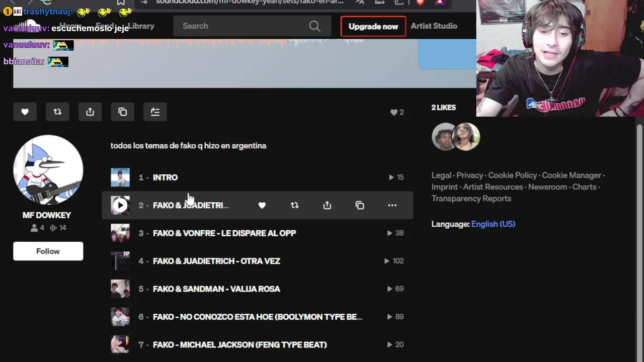Open the Cookie Manager link
This screenshot has height=362, width=644.
(x=572, y=175)
